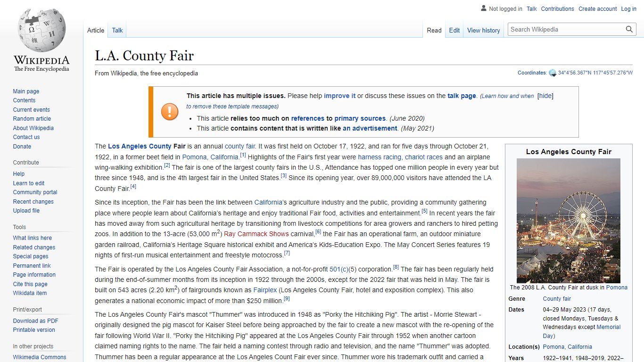This screenshot has width=644, height=362.
Task: Click the orange warning exclamation icon
Action: pos(170,112)
